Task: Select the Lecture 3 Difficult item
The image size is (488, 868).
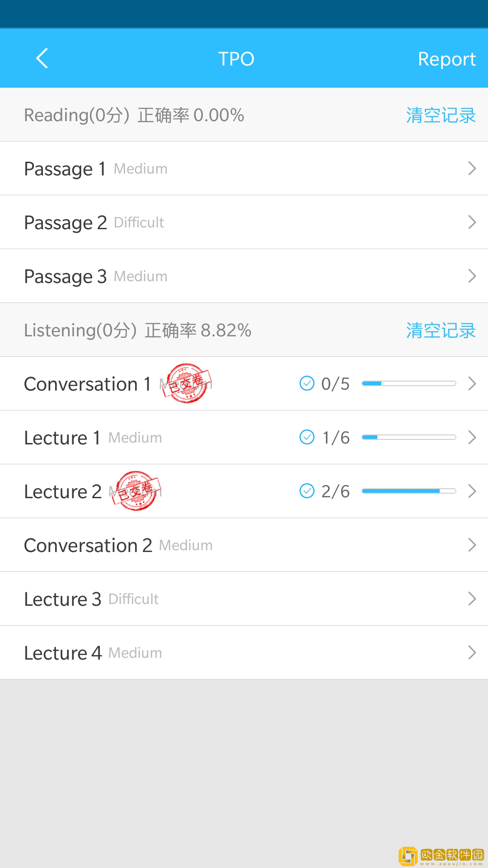Action: click(x=91, y=599)
